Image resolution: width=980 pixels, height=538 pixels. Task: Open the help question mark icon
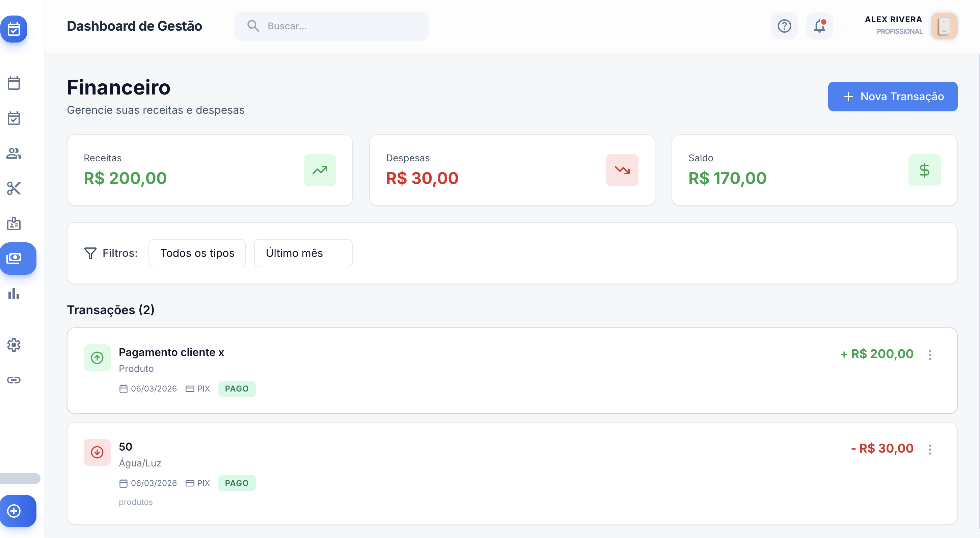pos(784,26)
